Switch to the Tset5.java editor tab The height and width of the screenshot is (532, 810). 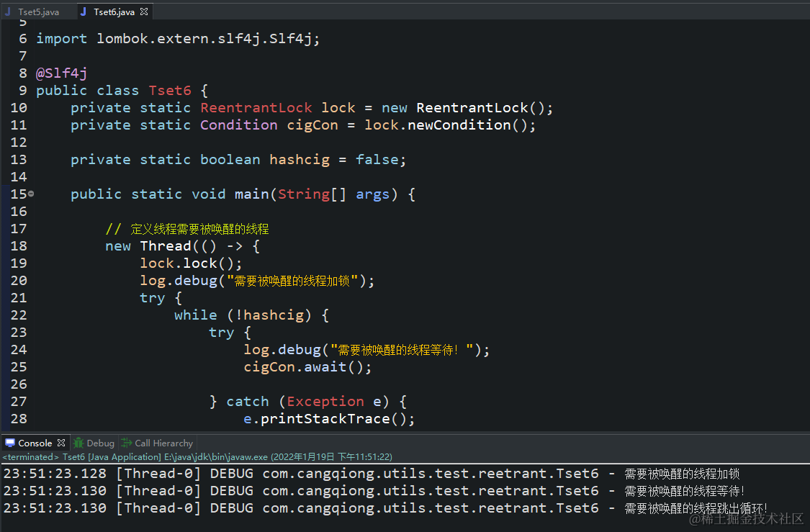tap(38, 12)
